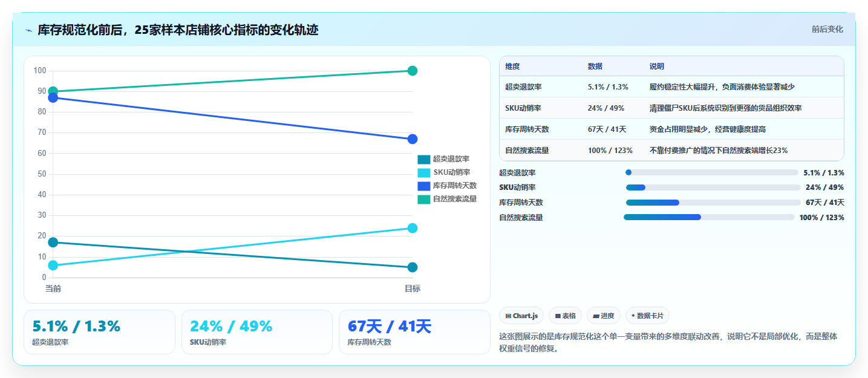868x378 pixels.
Task: Click table value 67天 / 41天
Action: point(607,129)
